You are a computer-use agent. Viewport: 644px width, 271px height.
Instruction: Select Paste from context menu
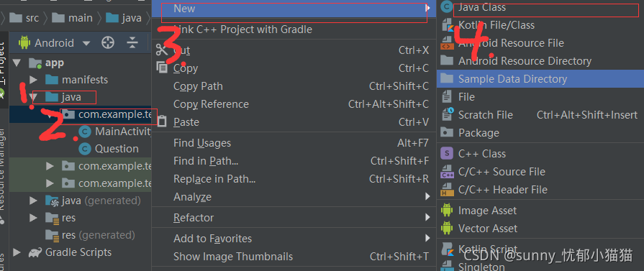294,122
